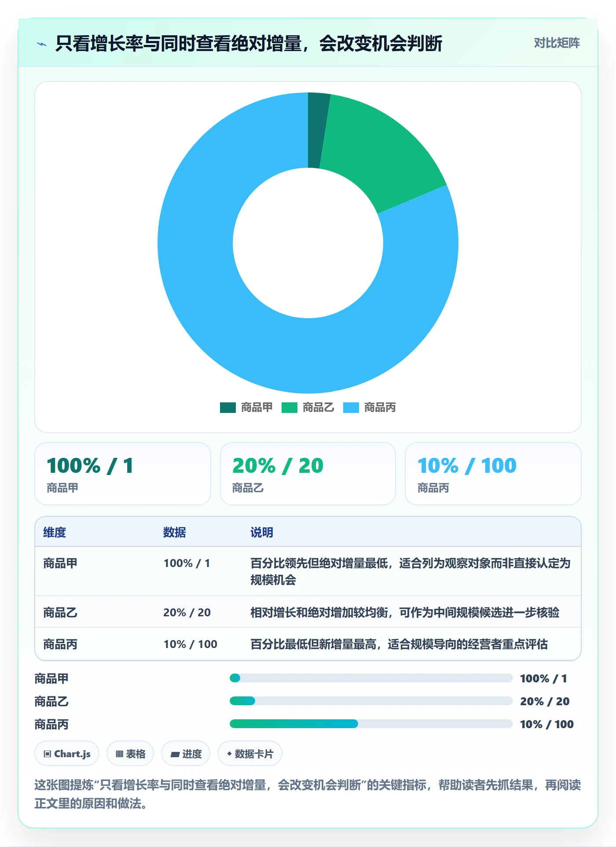Image resolution: width=616 pixels, height=847 pixels.
Task: Select the 100% / 1 data card
Action: point(123,474)
